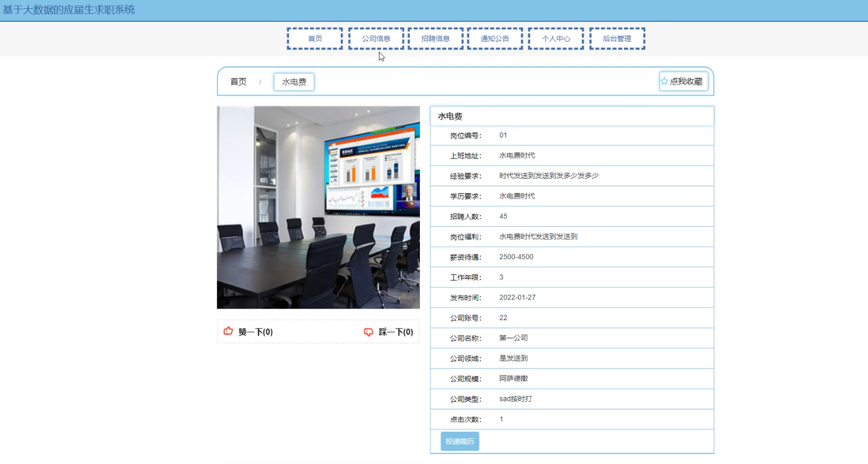
Task: Click the 薪资待遇 salary row
Action: [x=572, y=257]
